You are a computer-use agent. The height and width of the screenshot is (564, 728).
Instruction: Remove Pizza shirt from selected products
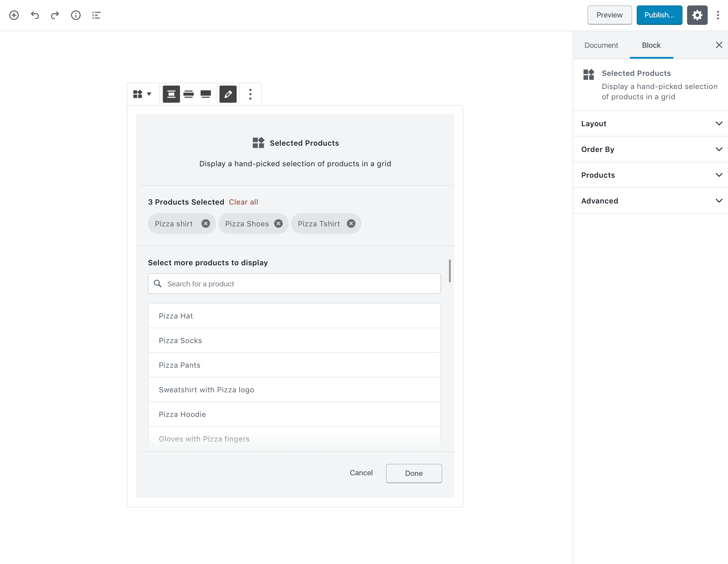pyautogui.click(x=206, y=224)
